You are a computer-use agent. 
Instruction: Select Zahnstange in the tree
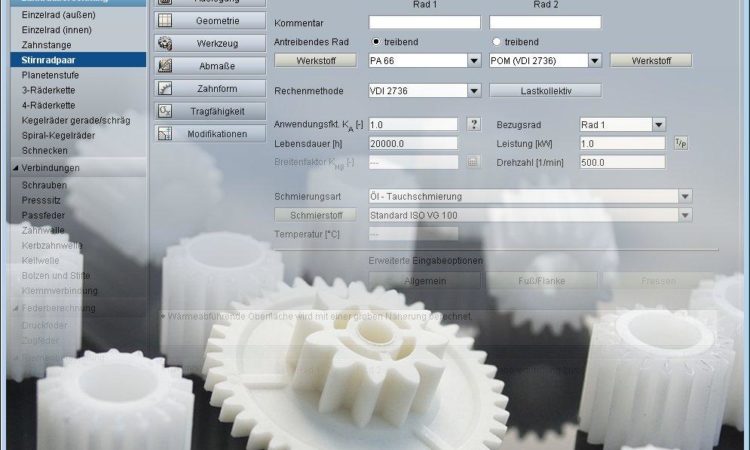point(46,45)
